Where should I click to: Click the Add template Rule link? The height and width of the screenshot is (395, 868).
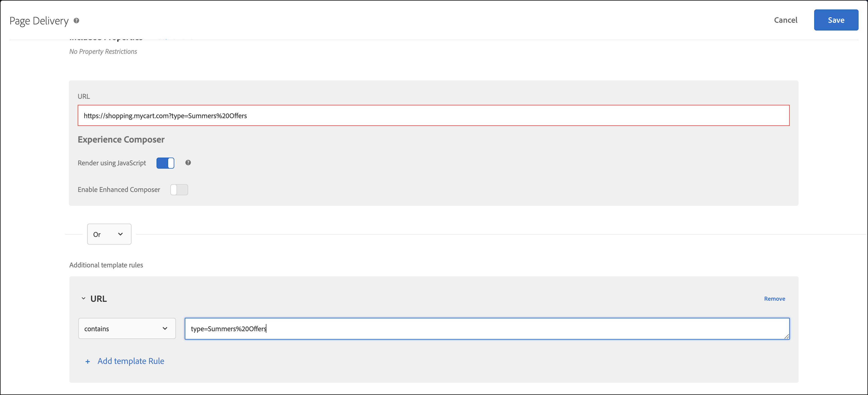(x=131, y=361)
